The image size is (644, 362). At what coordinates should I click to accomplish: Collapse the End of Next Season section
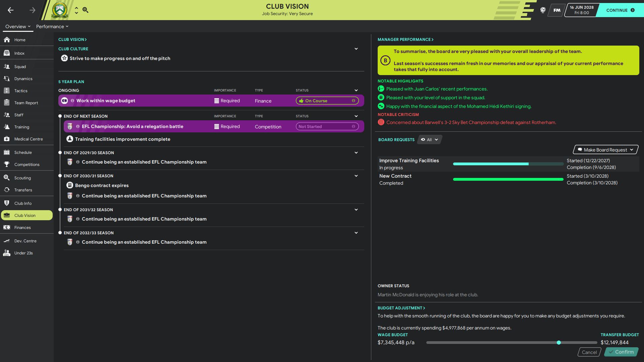[x=356, y=116]
